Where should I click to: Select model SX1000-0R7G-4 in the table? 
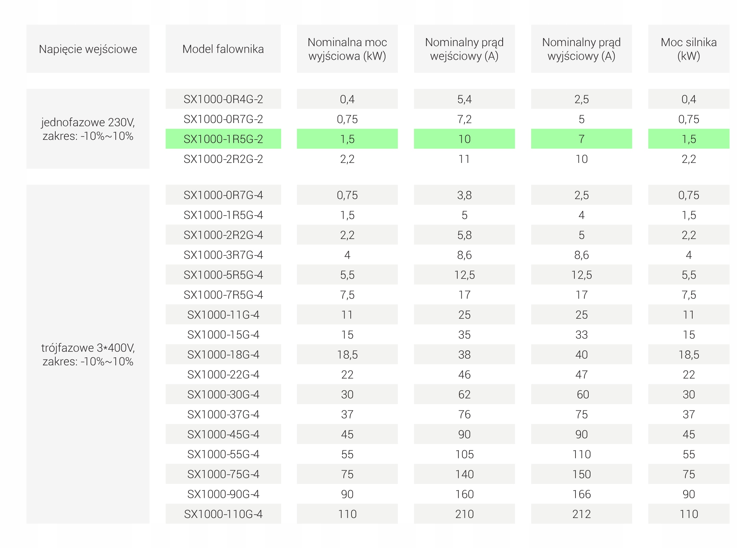click(223, 195)
